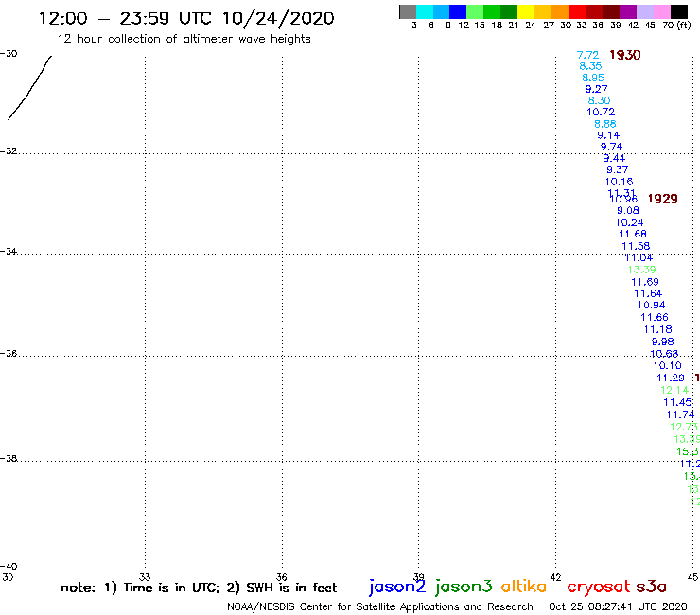
Task: Click the lavender swatch in the color scale
Action: coord(644,11)
